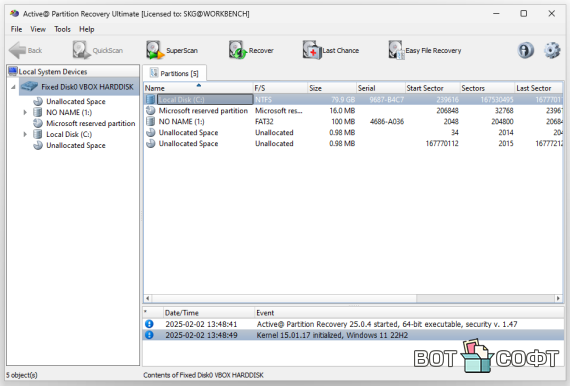570x386 pixels.
Task: Sort by the Serial column header
Action: pyautogui.click(x=381, y=88)
